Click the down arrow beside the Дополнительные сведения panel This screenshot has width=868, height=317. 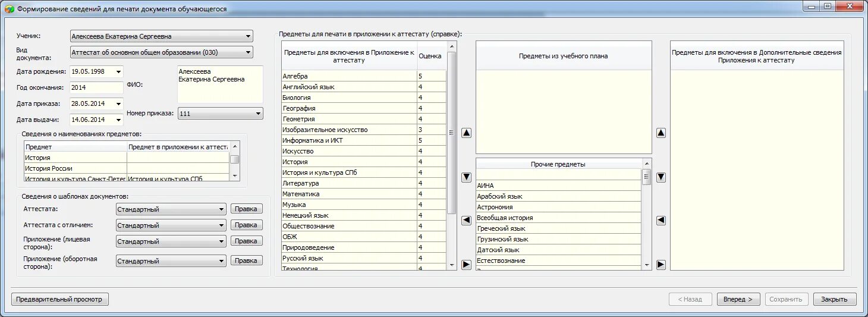[661, 177]
